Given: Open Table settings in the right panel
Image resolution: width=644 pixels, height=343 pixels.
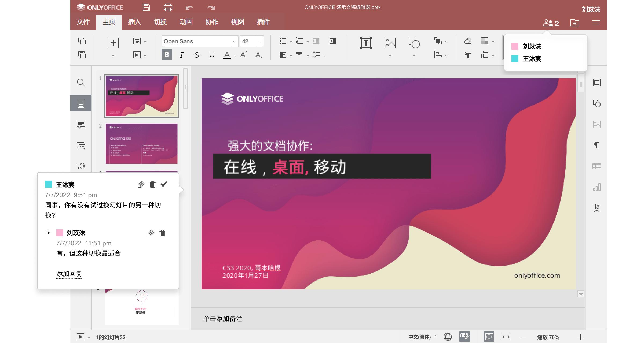Looking at the screenshot, I should (597, 166).
